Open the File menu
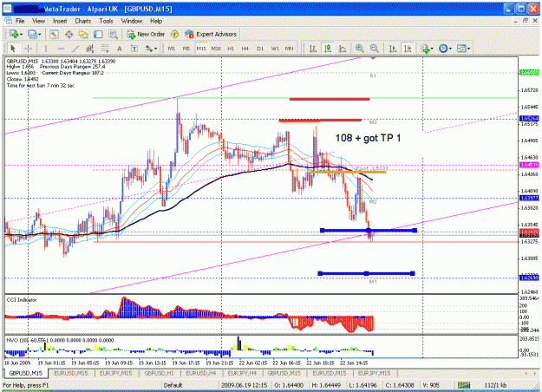The height and width of the screenshot is (392, 542). (x=20, y=21)
